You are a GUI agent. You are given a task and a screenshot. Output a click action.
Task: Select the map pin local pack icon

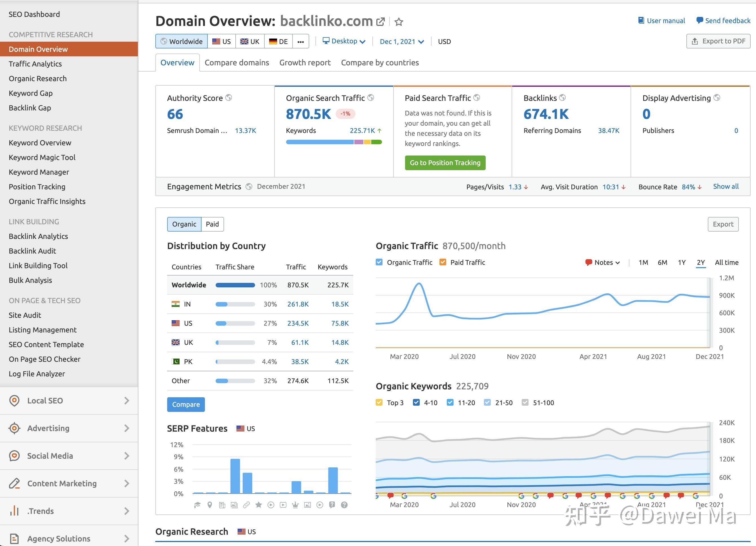pyautogui.click(x=210, y=505)
